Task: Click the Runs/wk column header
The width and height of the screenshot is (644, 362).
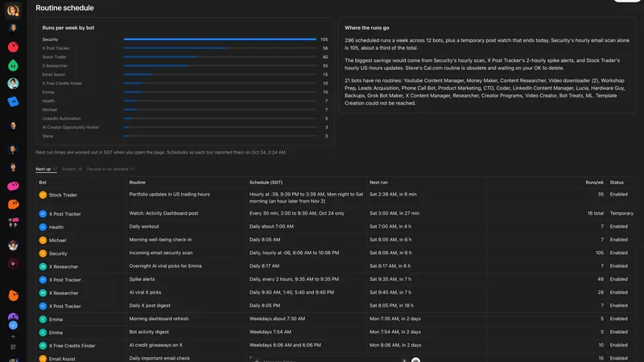Action: [x=594, y=183]
